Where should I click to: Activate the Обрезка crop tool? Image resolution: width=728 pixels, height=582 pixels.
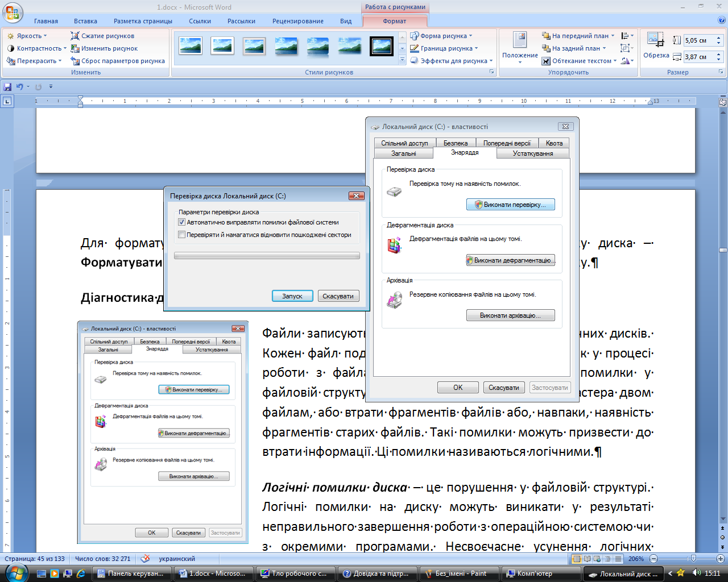(x=656, y=45)
